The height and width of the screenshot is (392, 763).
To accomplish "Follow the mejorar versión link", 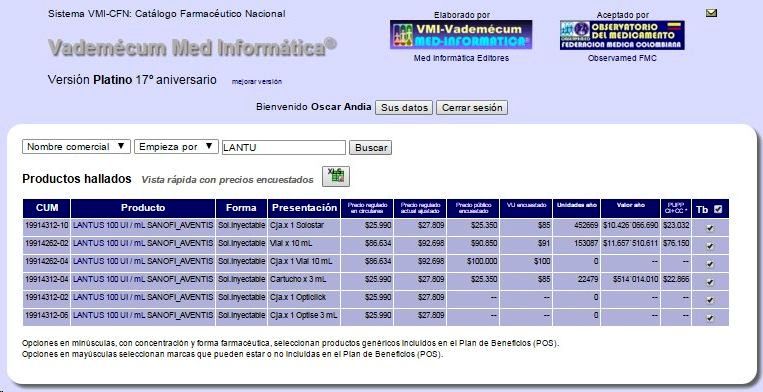I will (x=257, y=82).
